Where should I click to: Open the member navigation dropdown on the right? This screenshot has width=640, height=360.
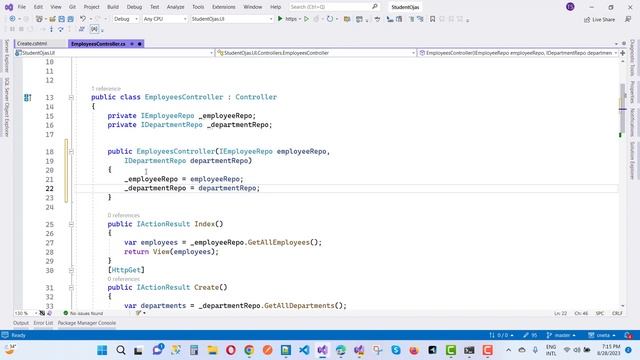tap(518, 53)
